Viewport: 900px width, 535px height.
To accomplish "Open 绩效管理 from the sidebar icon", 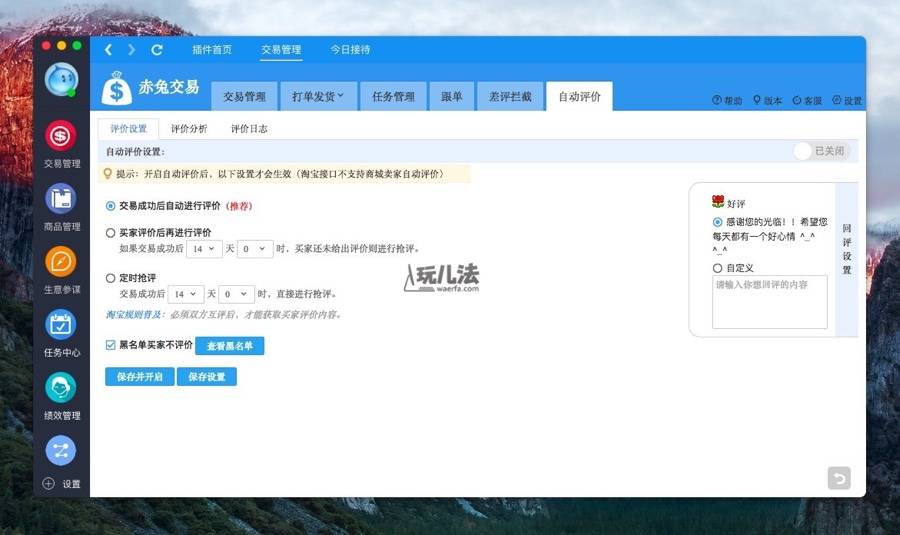I will coord(60,388).
